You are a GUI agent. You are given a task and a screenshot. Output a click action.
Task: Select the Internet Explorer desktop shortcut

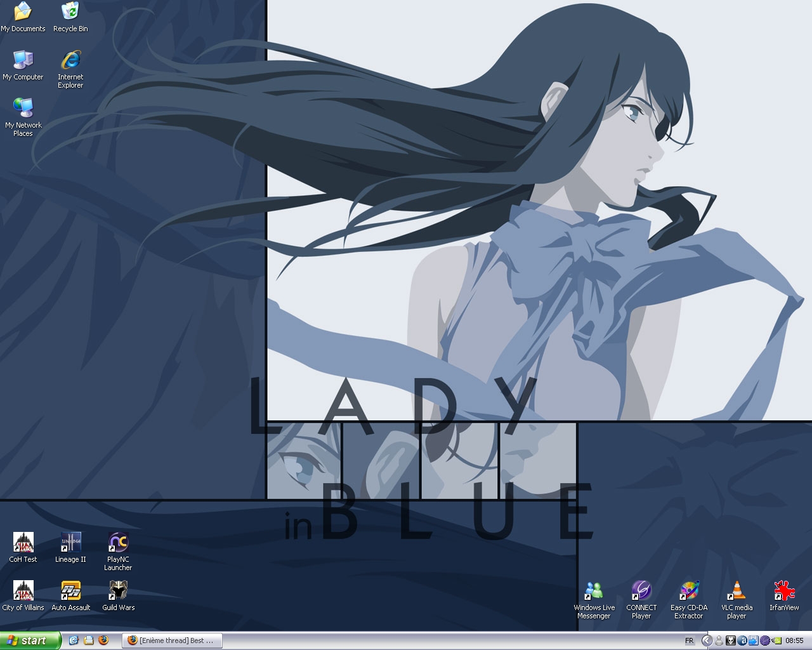click(70, 70)
